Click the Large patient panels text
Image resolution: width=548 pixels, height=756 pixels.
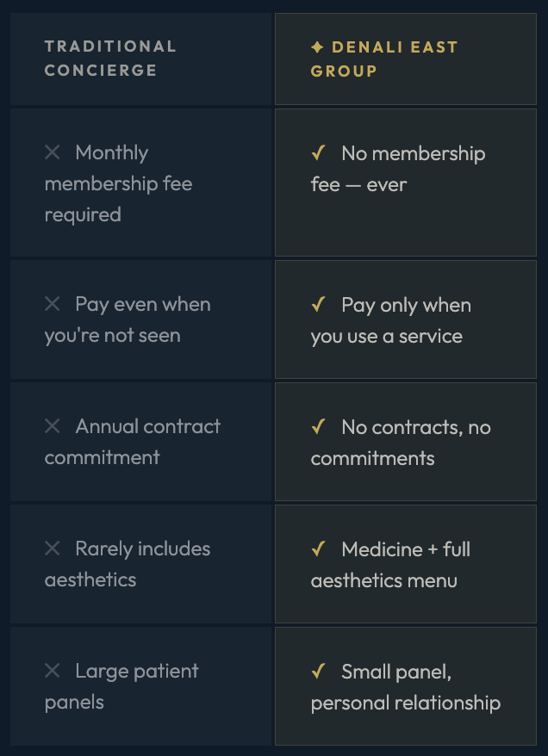pos(121,686)
